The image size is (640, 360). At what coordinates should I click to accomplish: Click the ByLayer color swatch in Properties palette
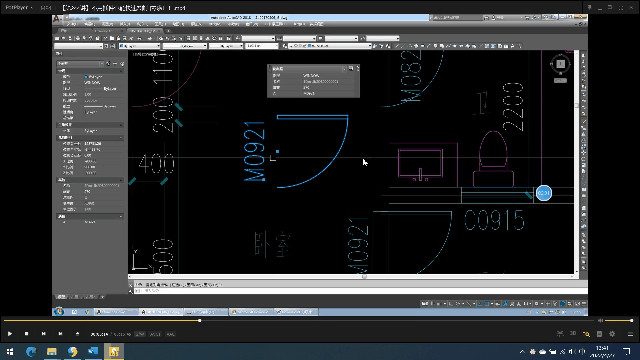pos(86,77)
